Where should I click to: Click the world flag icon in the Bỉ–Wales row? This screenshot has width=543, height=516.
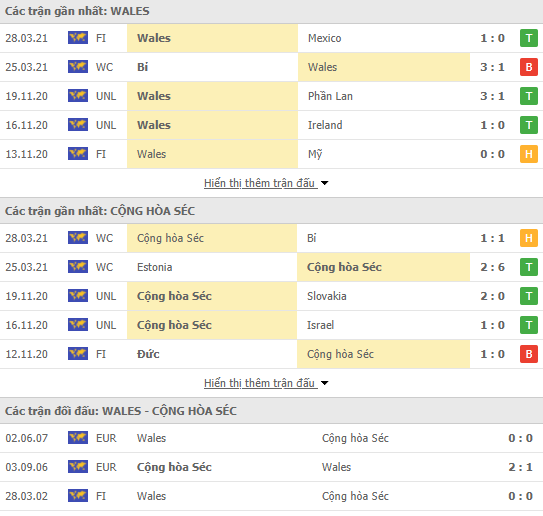click(78, 67)
